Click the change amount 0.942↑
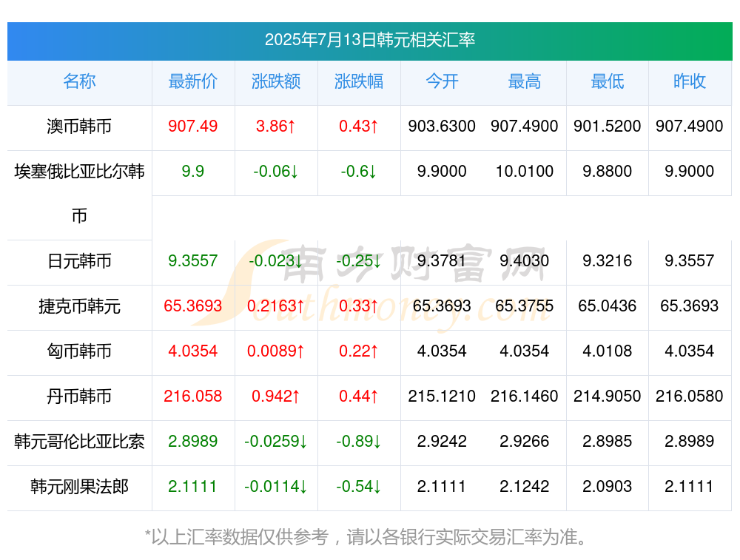Viewport: 740px width, 560px height. [276, 397]
